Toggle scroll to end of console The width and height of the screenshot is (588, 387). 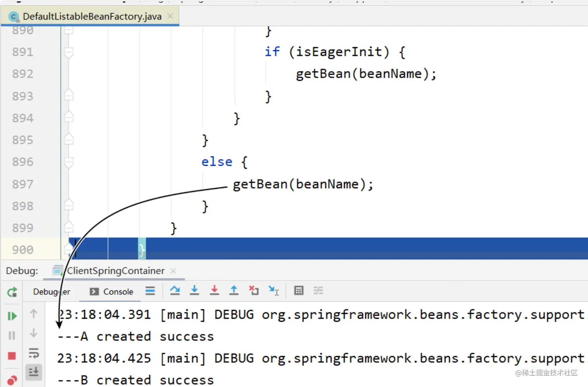click(34, 372)
